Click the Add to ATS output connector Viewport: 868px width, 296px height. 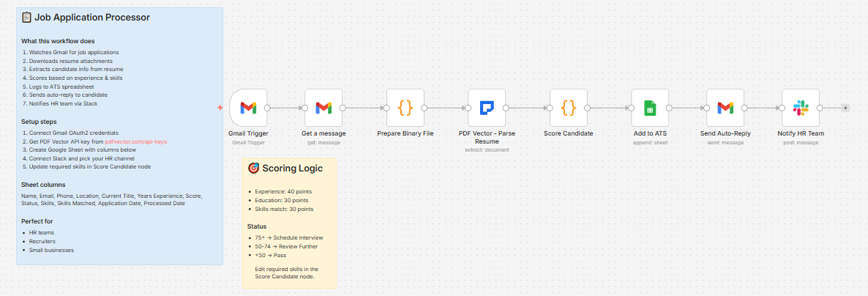click(x=669, y=108)
